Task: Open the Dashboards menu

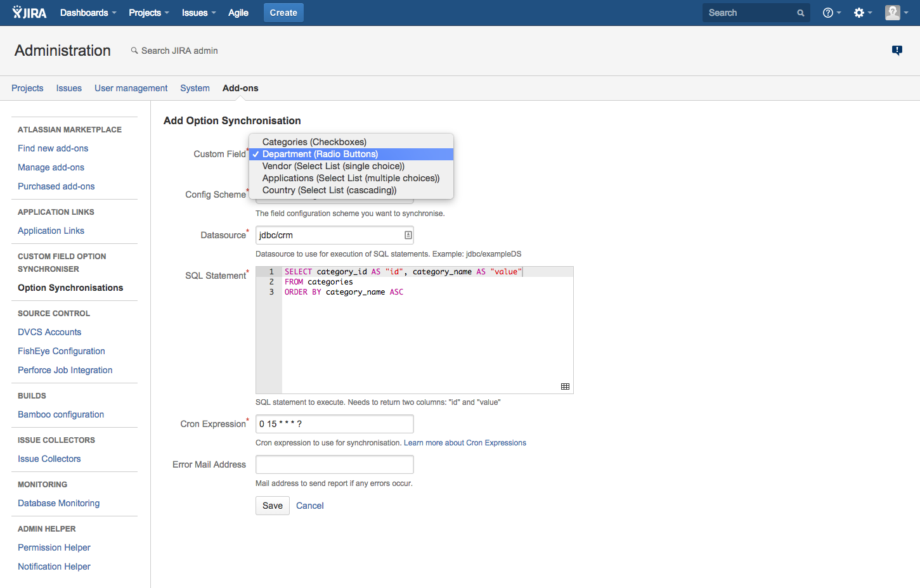Action: (88, 13)
